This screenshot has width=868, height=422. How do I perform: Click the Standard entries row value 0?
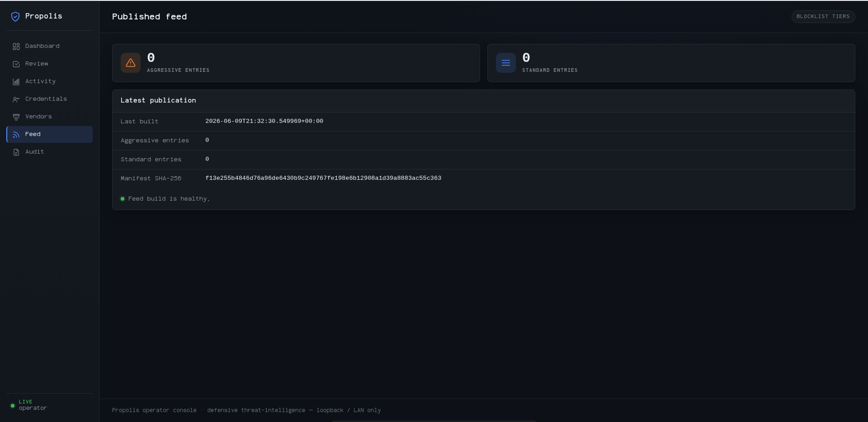coord(207,159)
